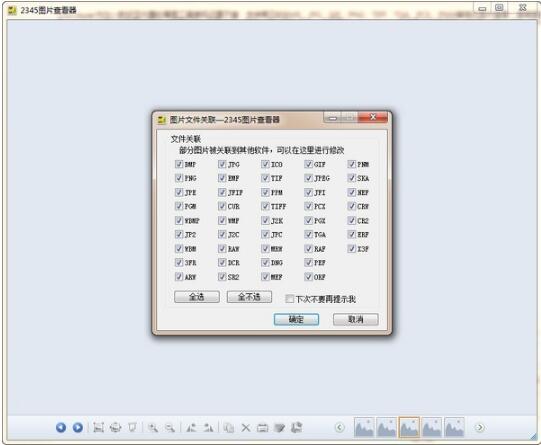Toggle the DCR checkbox
This screenshot has width=541, height=445.
(x=222, y=263)
